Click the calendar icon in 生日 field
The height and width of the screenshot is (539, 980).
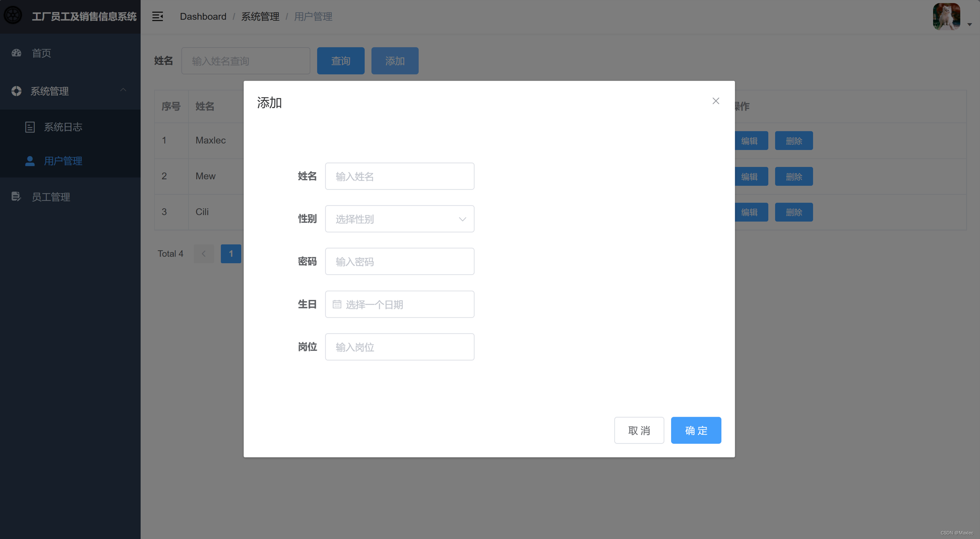point(337,304)
